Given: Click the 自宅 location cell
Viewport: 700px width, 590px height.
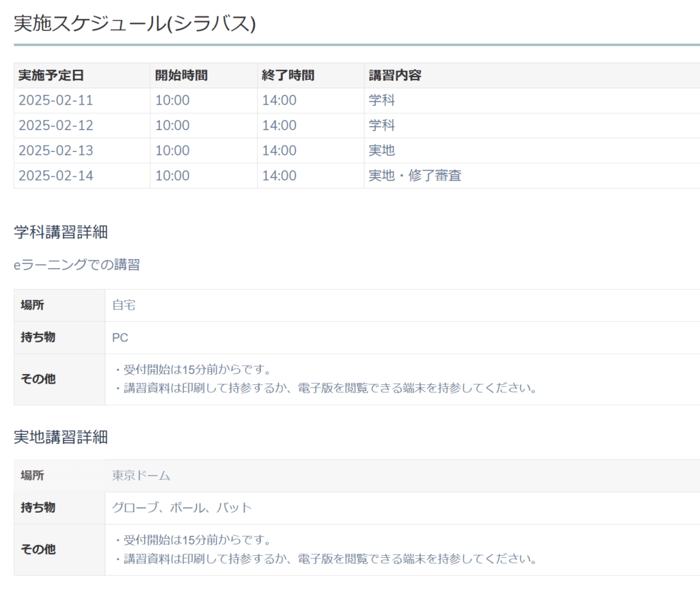Looking at the screenshot, I should tap(124, 306).
